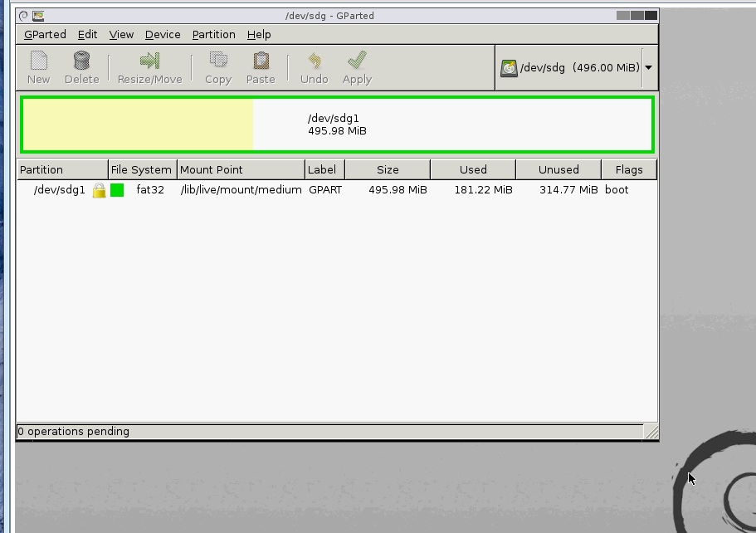Sort by the Unused column header

[558, 169]
